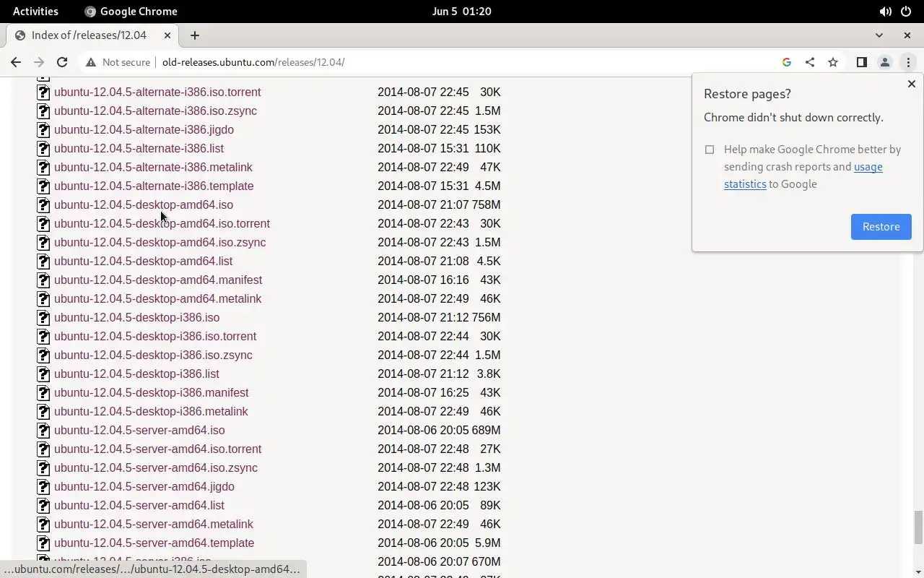924x578 pixels.
Task: Open ubuntu-12.04.5-desktop-i386.manifest link
Action: click(x=151, y=392)
